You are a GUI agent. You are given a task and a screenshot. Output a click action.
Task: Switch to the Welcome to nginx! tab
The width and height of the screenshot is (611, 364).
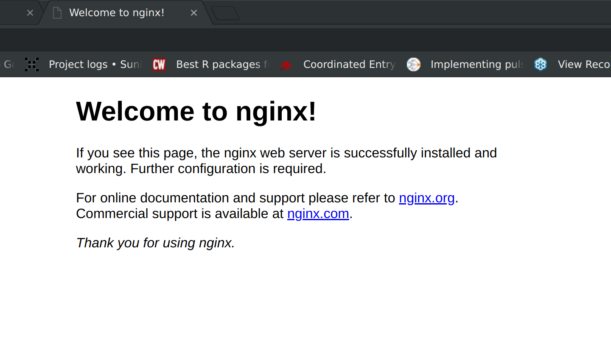coord(117,13)
